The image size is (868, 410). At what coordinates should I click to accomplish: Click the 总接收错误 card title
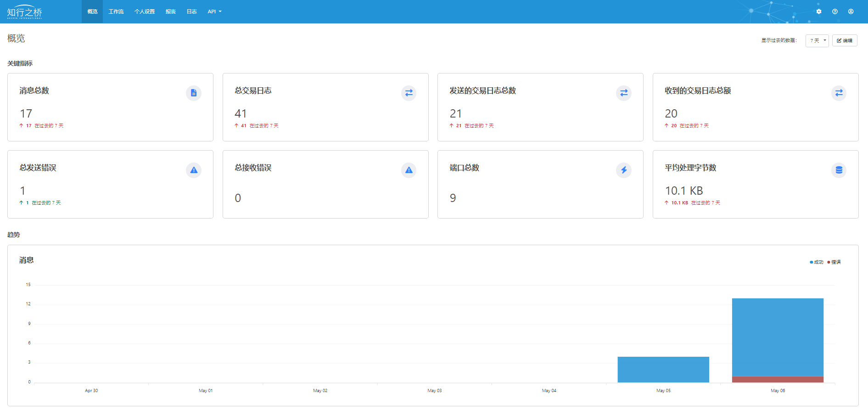coord(253,168)
